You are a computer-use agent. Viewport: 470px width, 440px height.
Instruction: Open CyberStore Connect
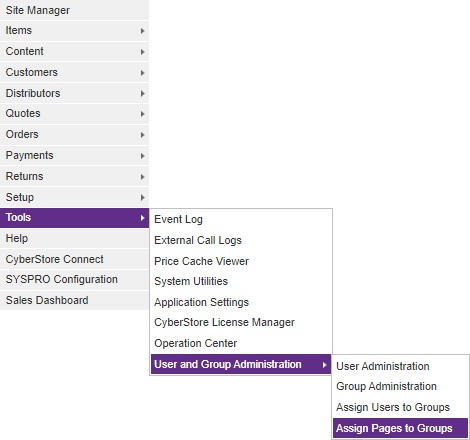coord(74,259)
